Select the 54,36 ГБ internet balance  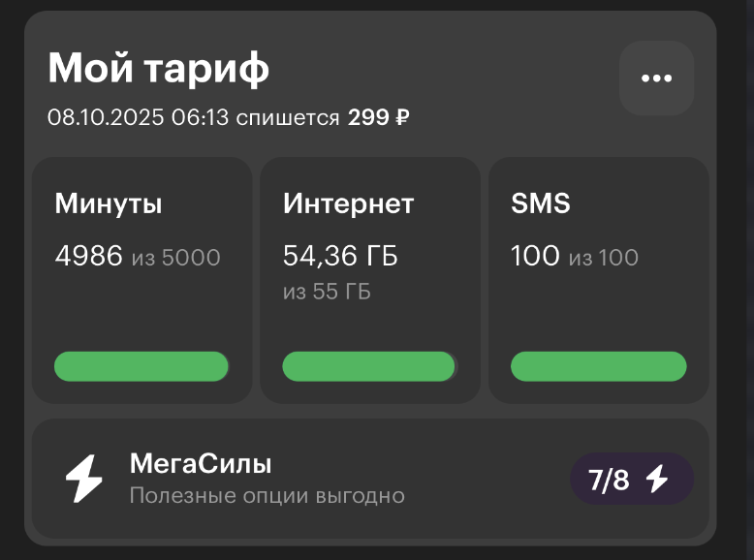(x=340, y=256)
